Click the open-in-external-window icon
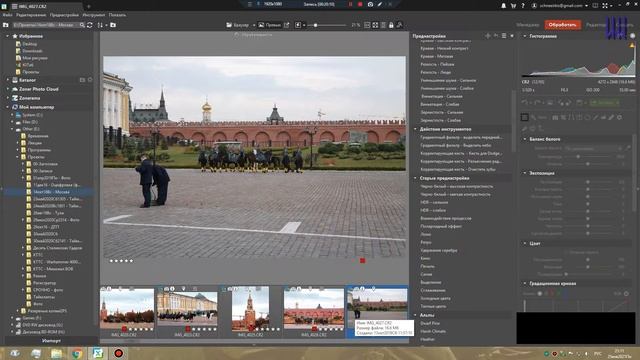 coord(287,25)
